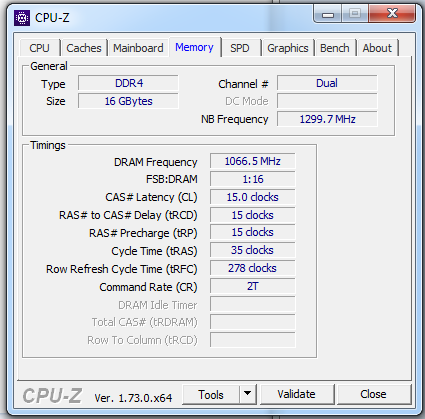This screenshot has width=425, height=419.
Task: Click the DRAM Frequency label
Action: (156, 162)
